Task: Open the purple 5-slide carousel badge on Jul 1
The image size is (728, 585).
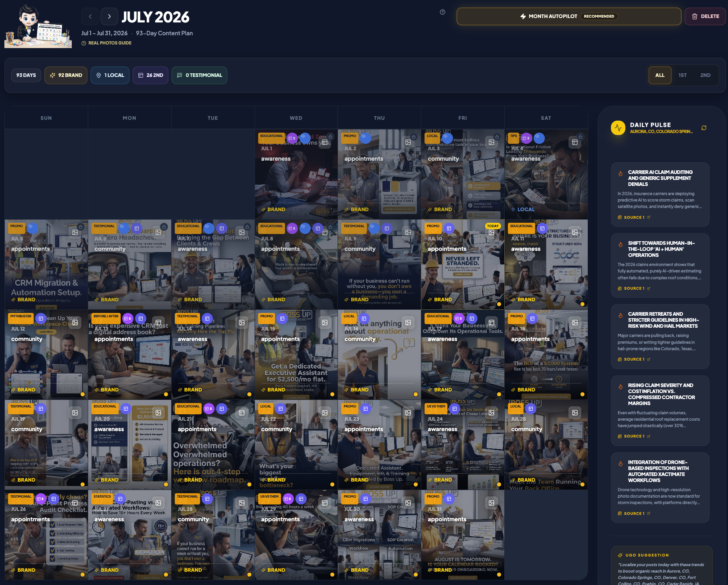Action: point(292,138)
